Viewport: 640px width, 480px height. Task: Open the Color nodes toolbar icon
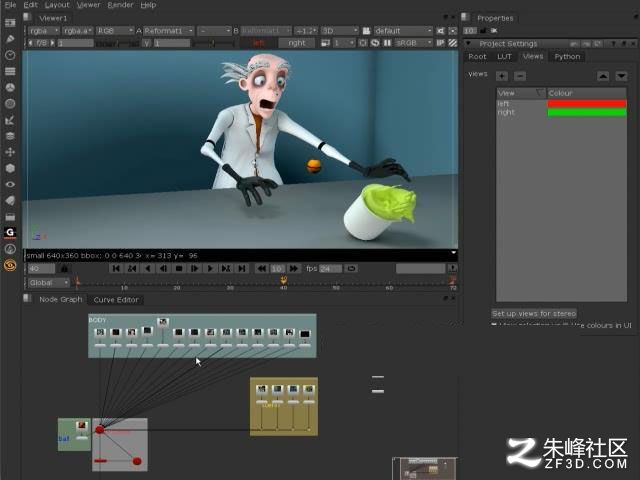click(10, 87)
